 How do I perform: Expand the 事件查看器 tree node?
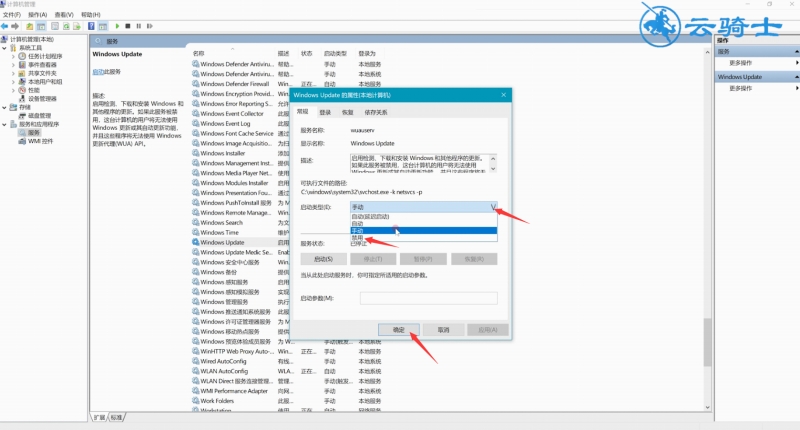coord(13,65)
